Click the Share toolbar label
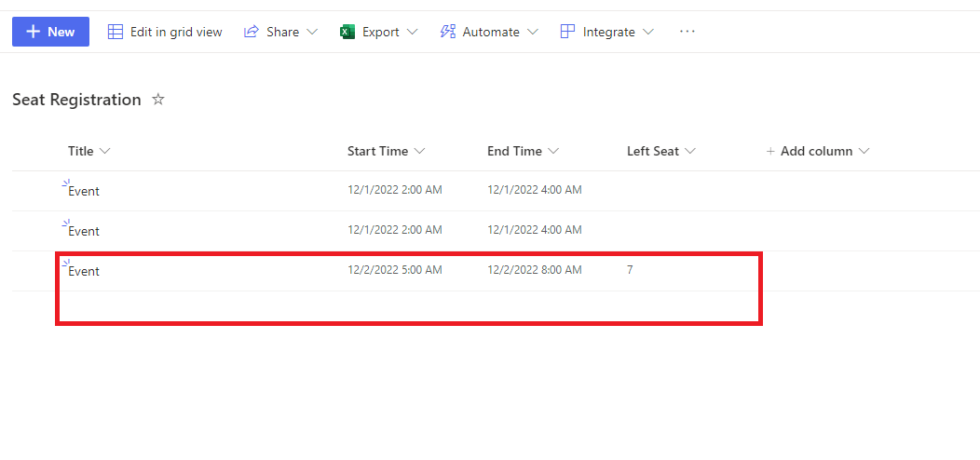This screenshot has width=980, height=460. pyautogui.click(x=282, y=32)
